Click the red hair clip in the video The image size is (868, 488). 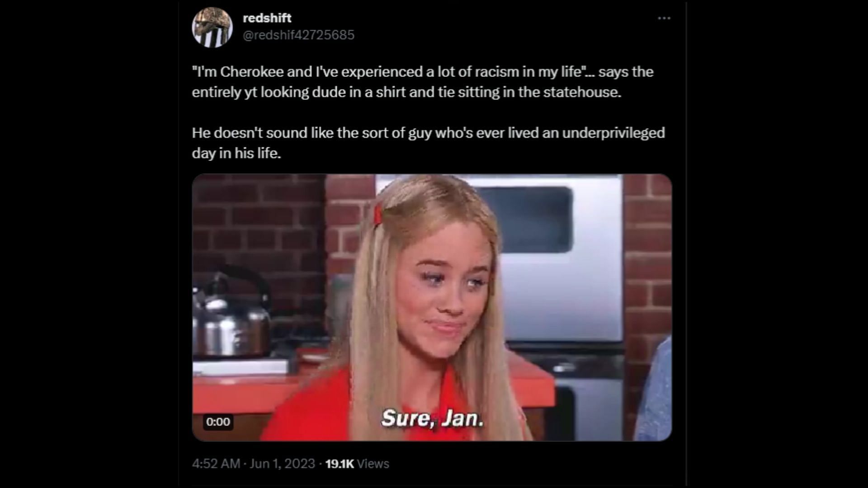pyautogui.click(x=378, y=213)
